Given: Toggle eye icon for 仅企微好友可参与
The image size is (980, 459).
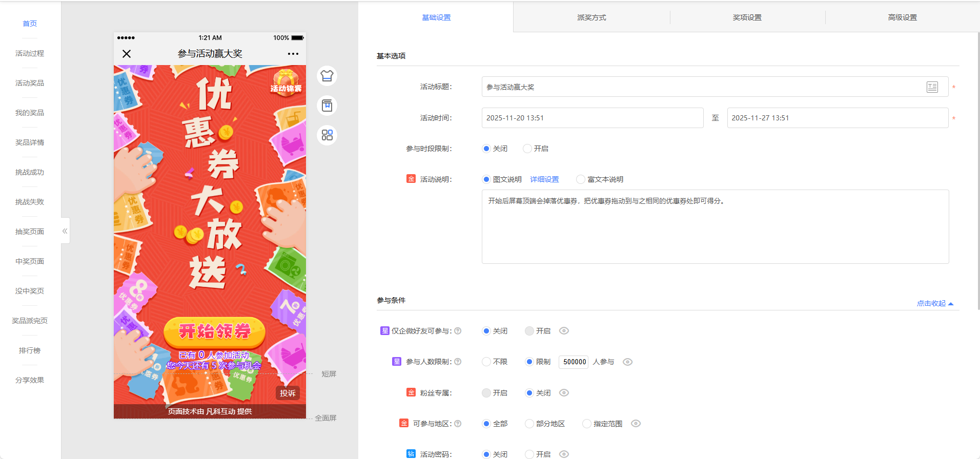Looking at the screenshot, I should (x=564, y=331).
